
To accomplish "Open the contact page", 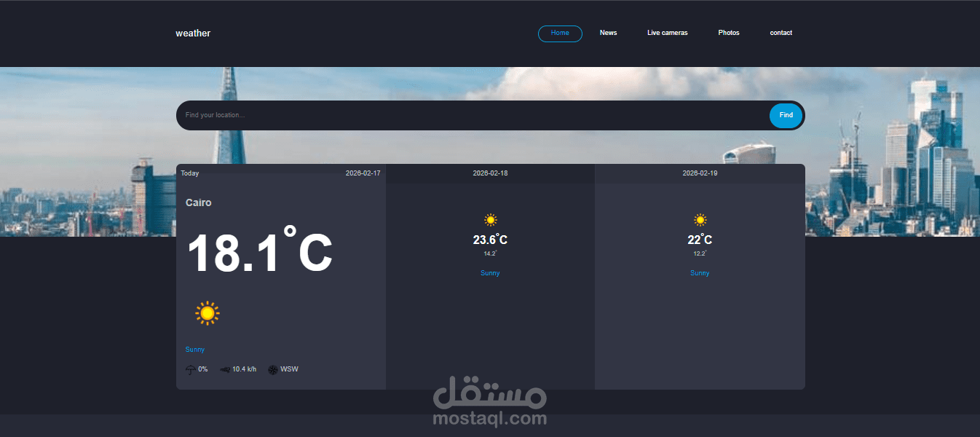I will tap(781, 33).
